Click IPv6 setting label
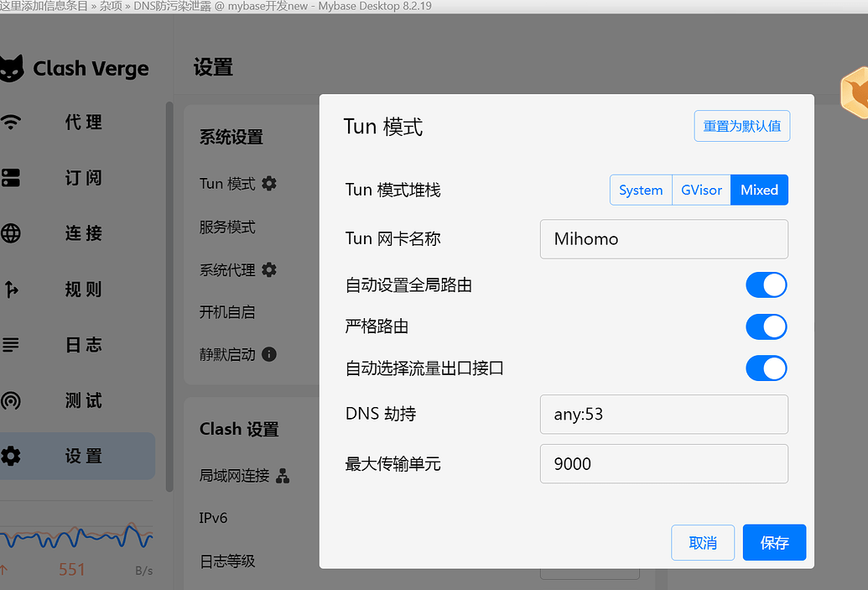868x590 pixels. tap(213, 518)
